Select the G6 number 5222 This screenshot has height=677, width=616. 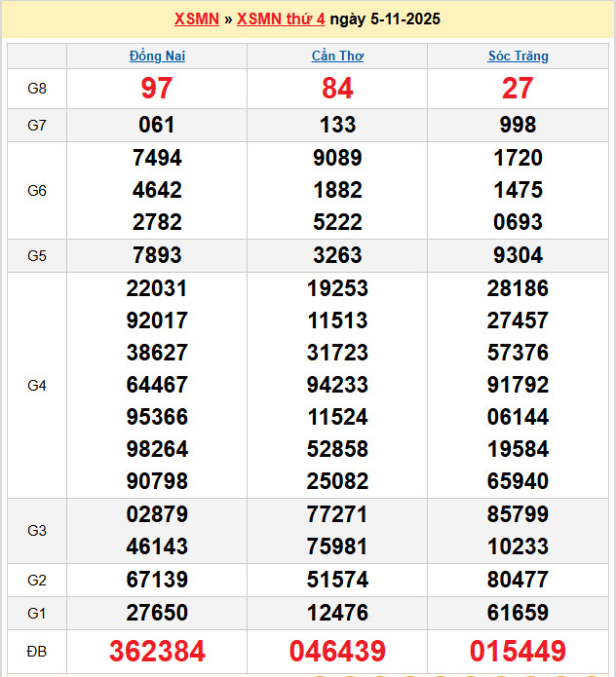337,222
